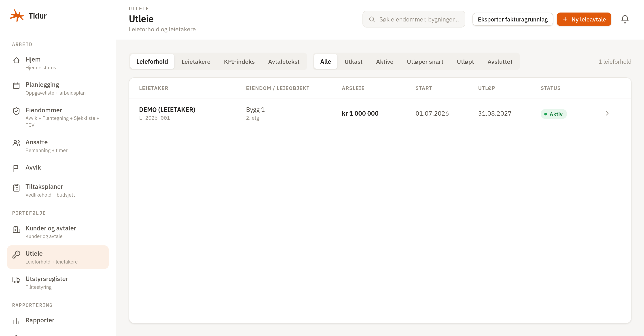Go to Hjem in sidebar
The width and height of the screenshot is (644, 336).
(x=58, y=63)
